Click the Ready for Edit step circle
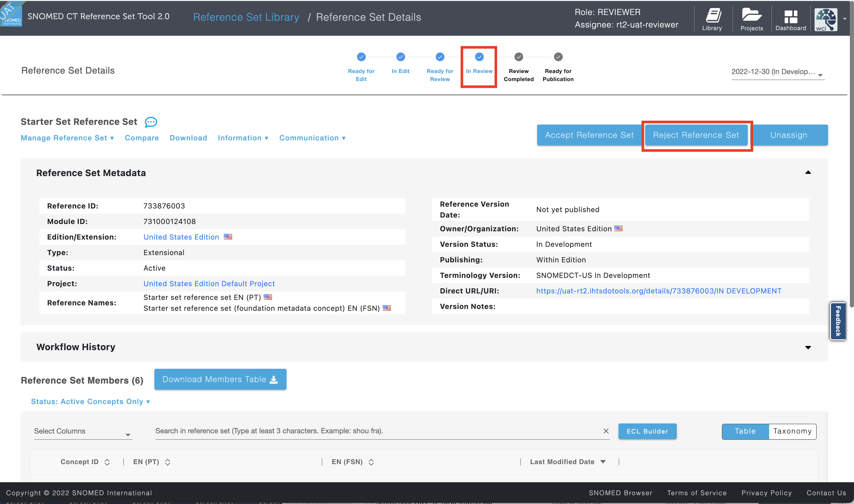The image size is (854, 504). (361, 57)
